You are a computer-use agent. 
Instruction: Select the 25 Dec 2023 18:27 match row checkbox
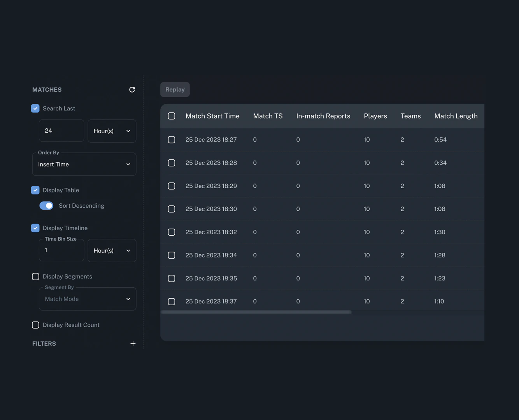click(x=172, y=140)
